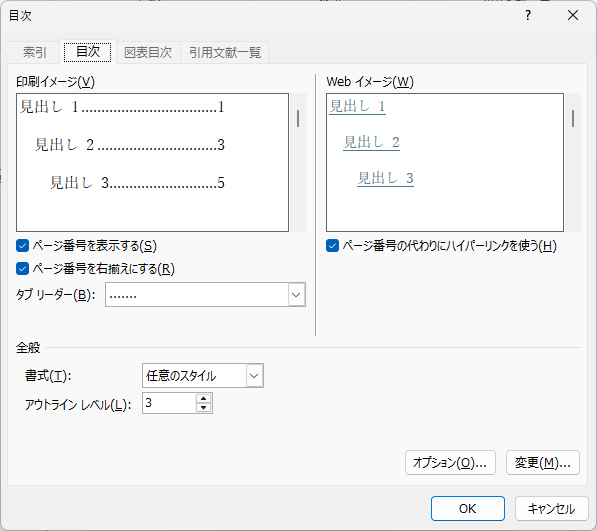Click the 任意のスタイル value text
Viewport: 597px width, 531px height.
pos(181,376)
